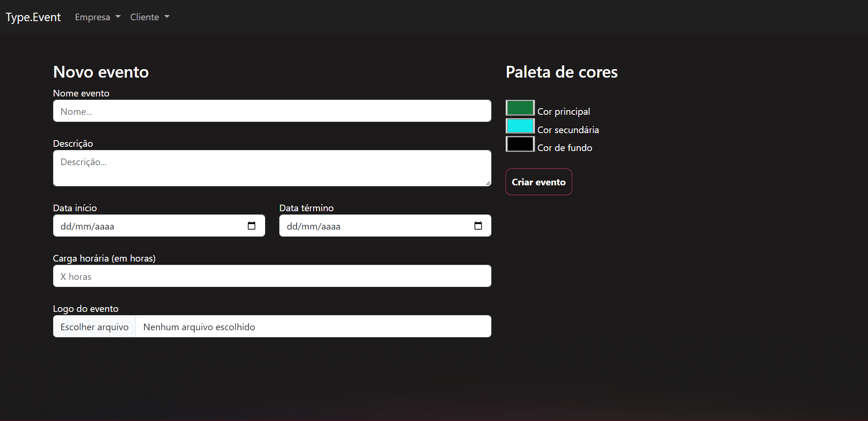Click the caret arrow next to Empresa
Viewport: 868px width, 421px height.
tap(118, 17)
